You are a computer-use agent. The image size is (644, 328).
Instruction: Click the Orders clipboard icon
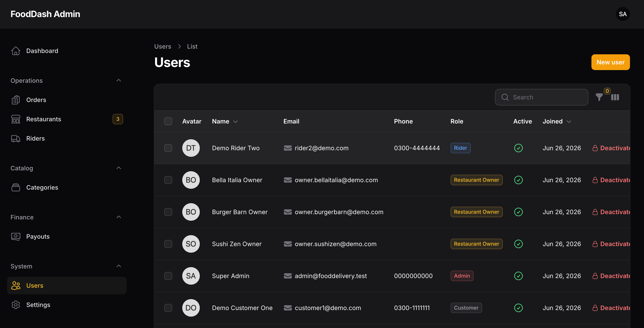(16, 100)
